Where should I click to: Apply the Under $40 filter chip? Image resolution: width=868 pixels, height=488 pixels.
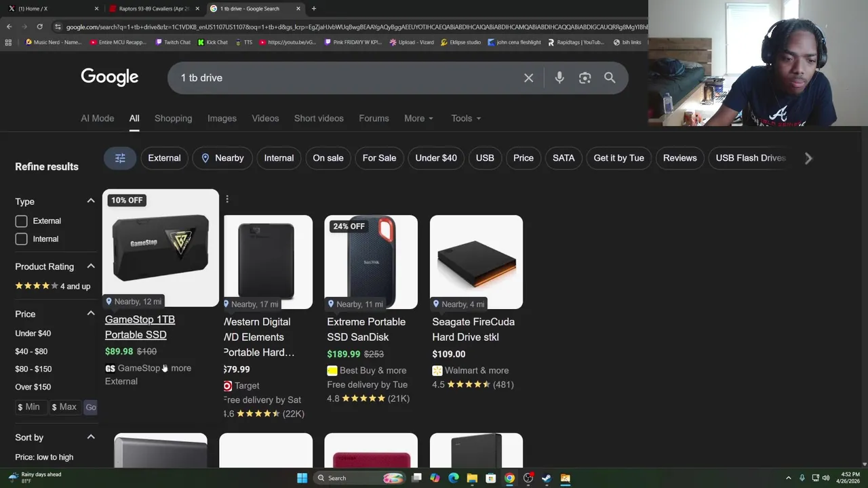(436, 158)
